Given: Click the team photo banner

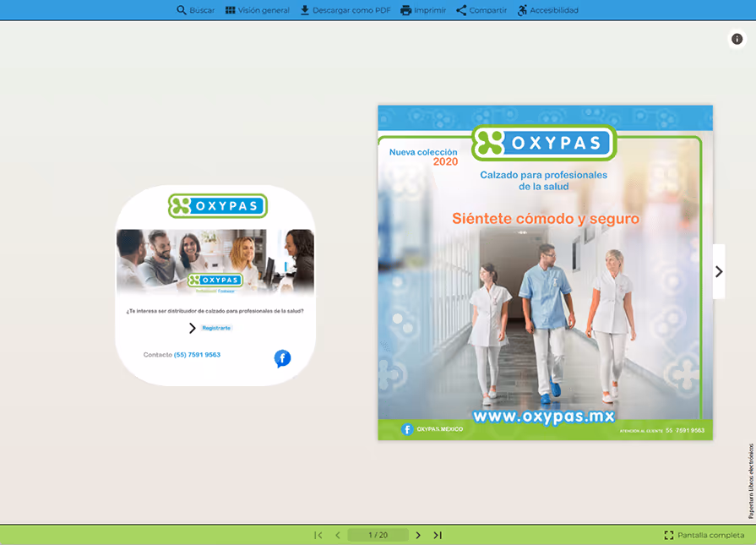Looking at the screenshot, I should (x=215, y=261).
